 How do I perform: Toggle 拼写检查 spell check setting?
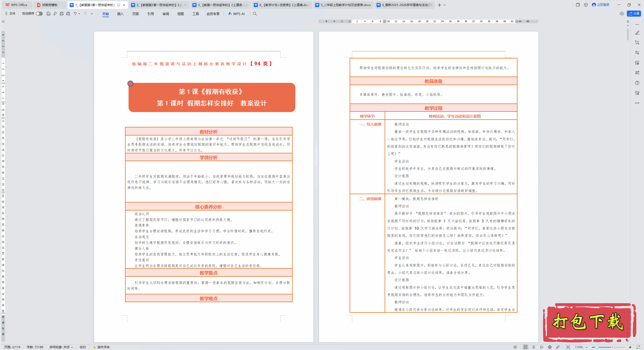(61, 347)
